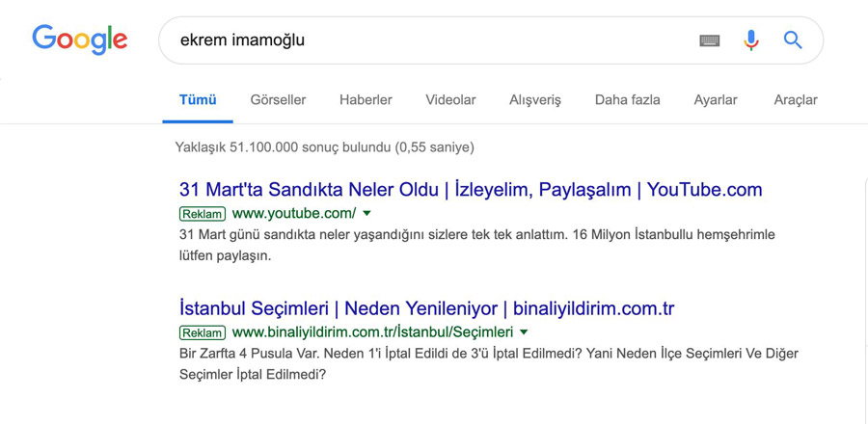Switch to the Alışveriş tab
868x424 pixels.
point(535,100)
